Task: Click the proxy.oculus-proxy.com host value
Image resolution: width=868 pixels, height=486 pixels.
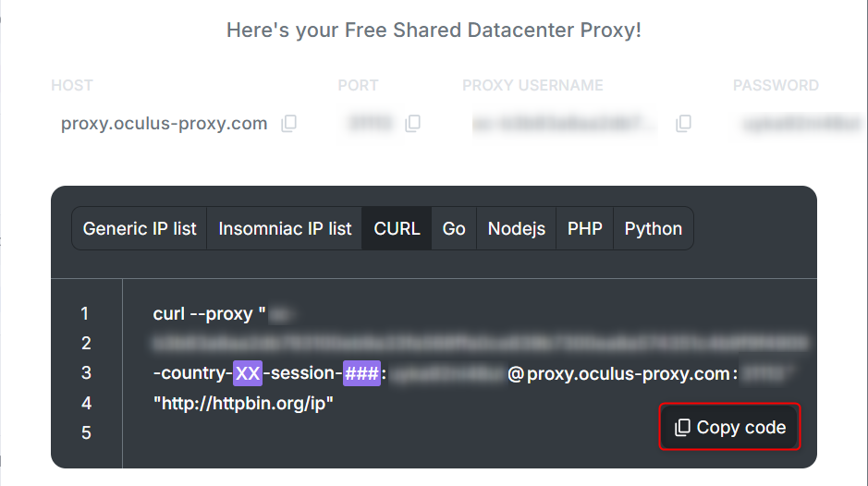Action: tap(164, 123)
